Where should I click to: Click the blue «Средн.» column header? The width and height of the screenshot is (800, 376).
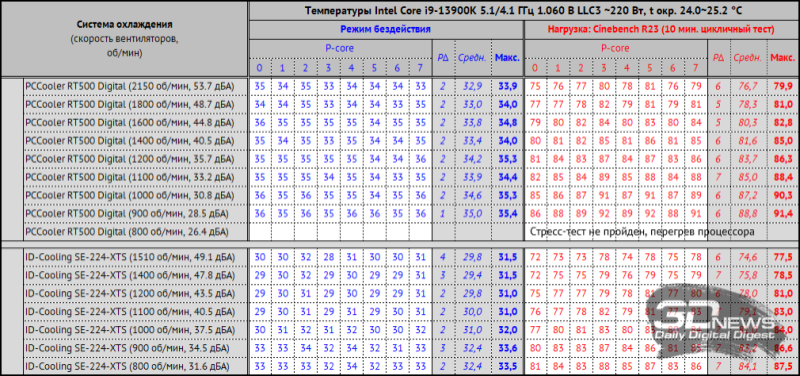(471, 57)
